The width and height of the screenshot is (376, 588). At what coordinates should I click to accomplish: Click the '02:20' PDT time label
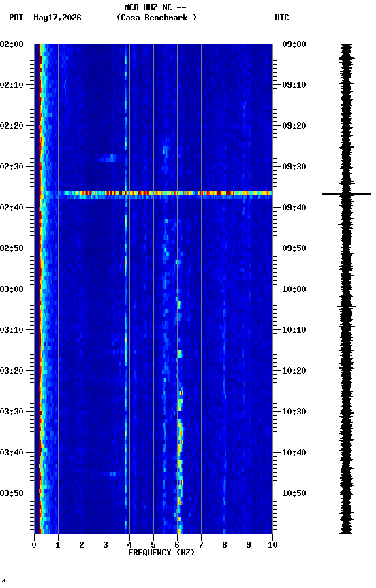point(12,126)
